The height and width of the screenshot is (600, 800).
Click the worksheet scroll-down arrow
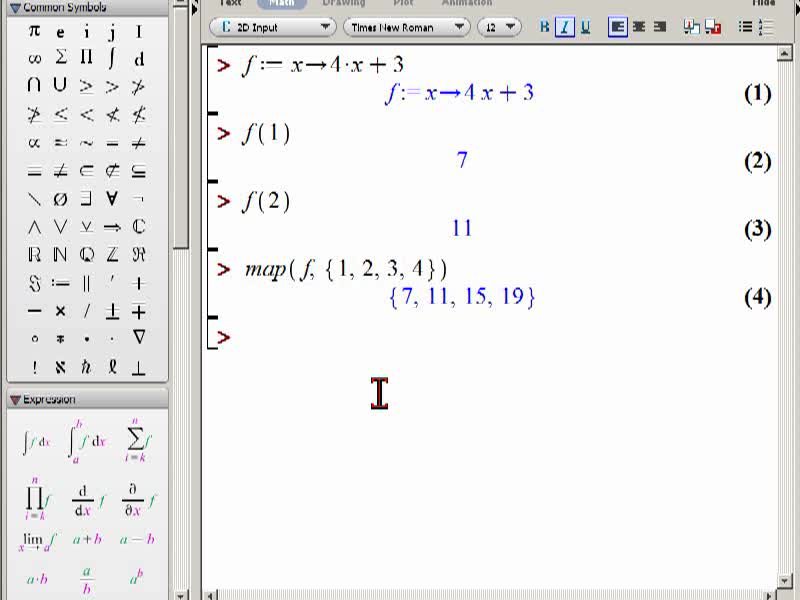[784, 580]
